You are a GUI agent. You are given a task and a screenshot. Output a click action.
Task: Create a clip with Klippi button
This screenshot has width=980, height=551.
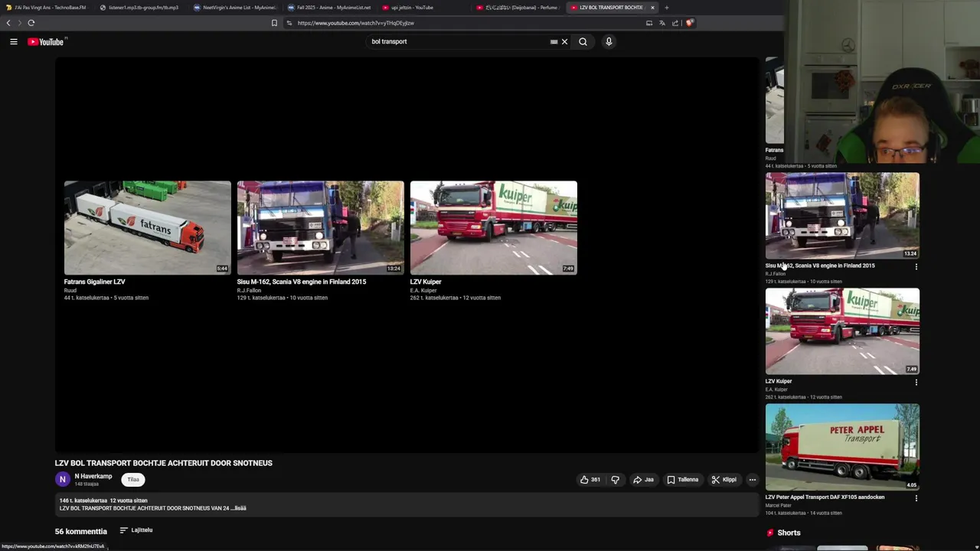coord(724,480)
